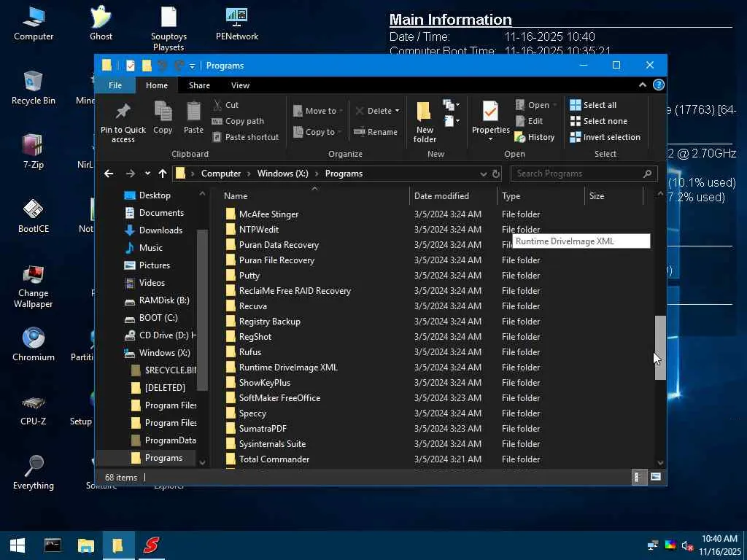Go up one folder level
Viewport: 747px width, 560px height.
163,174
